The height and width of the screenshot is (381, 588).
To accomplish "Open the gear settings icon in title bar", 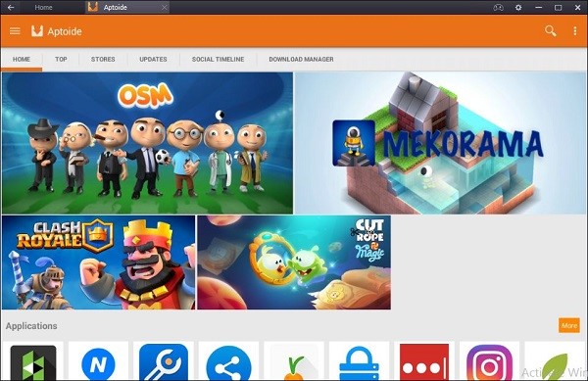I will tap(518, 7).
